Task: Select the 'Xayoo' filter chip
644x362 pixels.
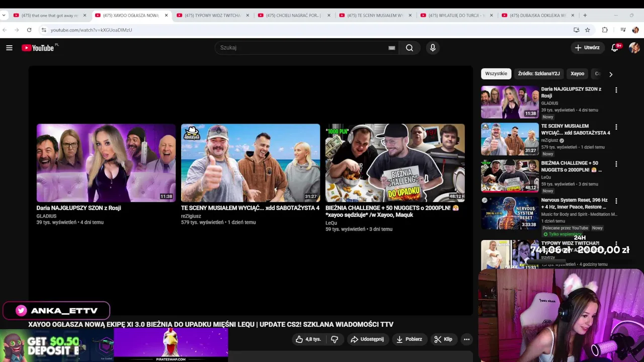Action: (577, 74)
